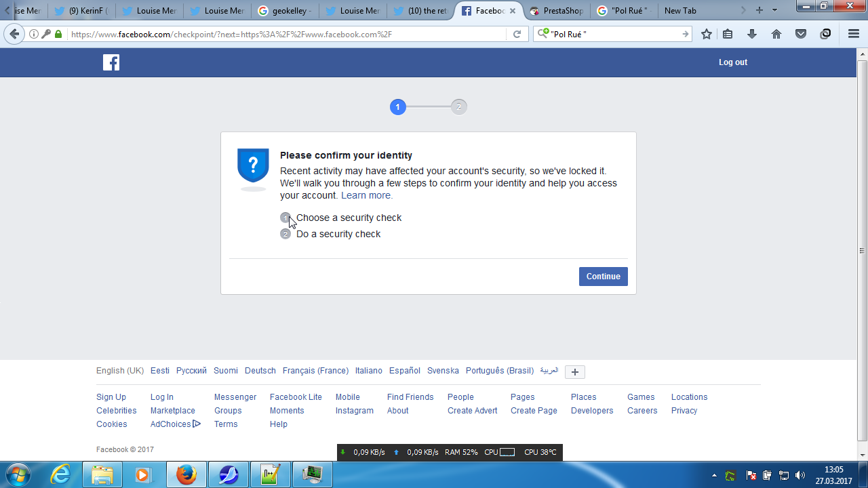Open the bookmarks list icon
The width and height of the screenshot is (868, 488).
tap(728, 34)
